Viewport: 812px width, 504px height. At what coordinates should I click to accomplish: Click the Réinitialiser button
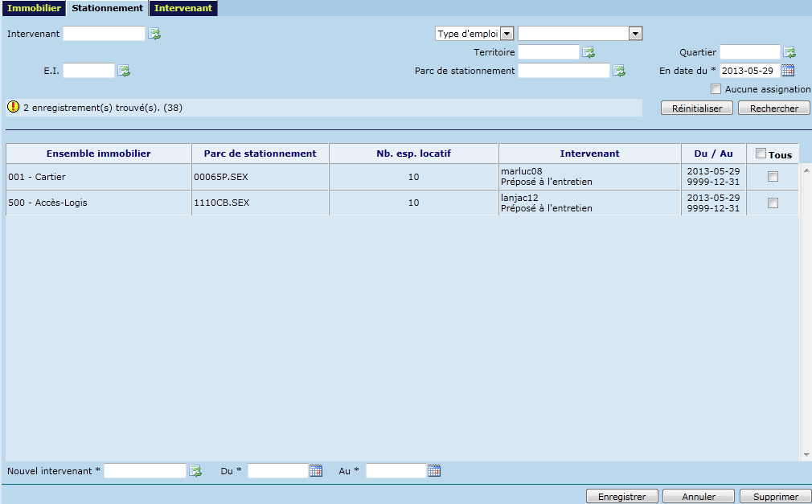(696, 109)
